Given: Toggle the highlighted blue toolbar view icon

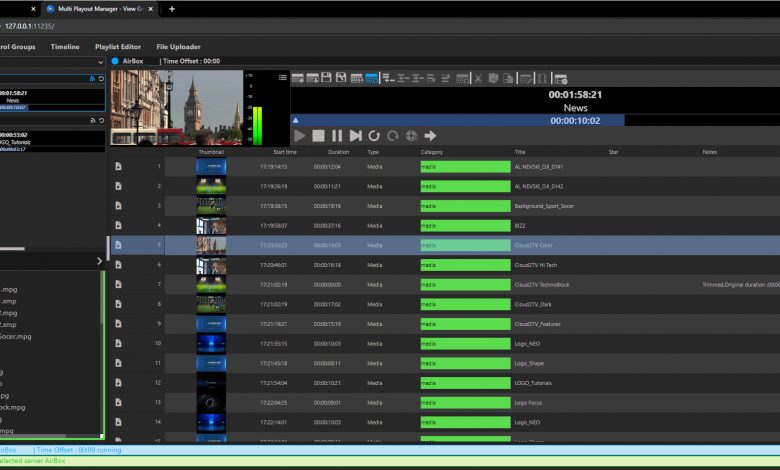Looking at the screenshot, I should 371,78.
